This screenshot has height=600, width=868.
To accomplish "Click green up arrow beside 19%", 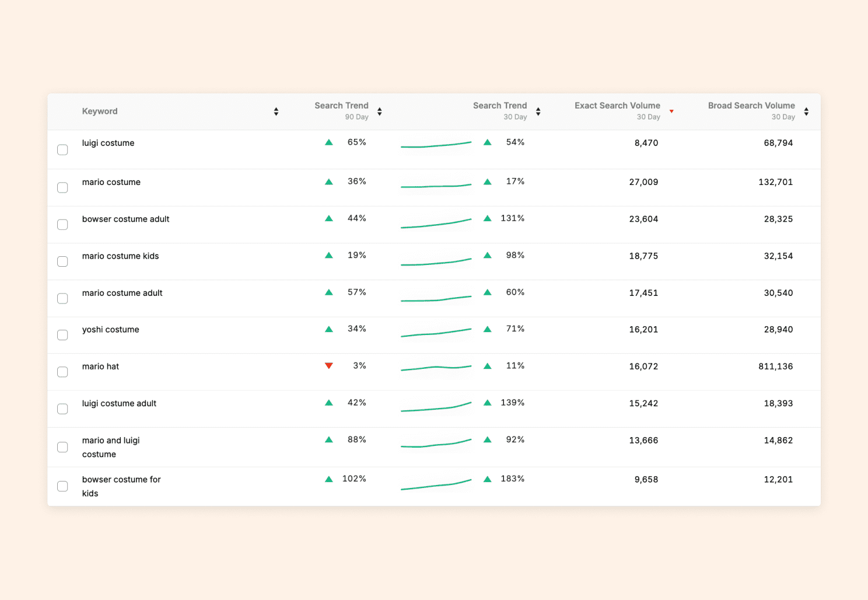I will pyautogui.click(x=329, y=256).
